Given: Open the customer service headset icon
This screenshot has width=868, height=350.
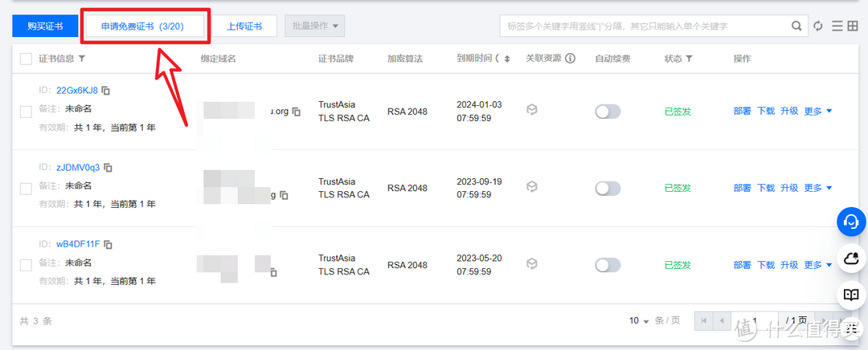Looking at the screenshot, I should pyautogui.click(x=851, y=222).
